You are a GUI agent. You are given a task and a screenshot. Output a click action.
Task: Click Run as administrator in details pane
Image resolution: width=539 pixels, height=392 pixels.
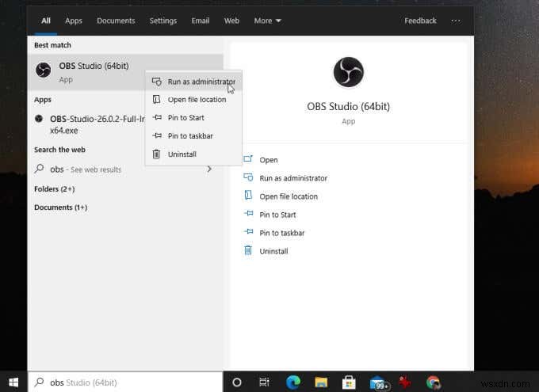coord(293,178)
